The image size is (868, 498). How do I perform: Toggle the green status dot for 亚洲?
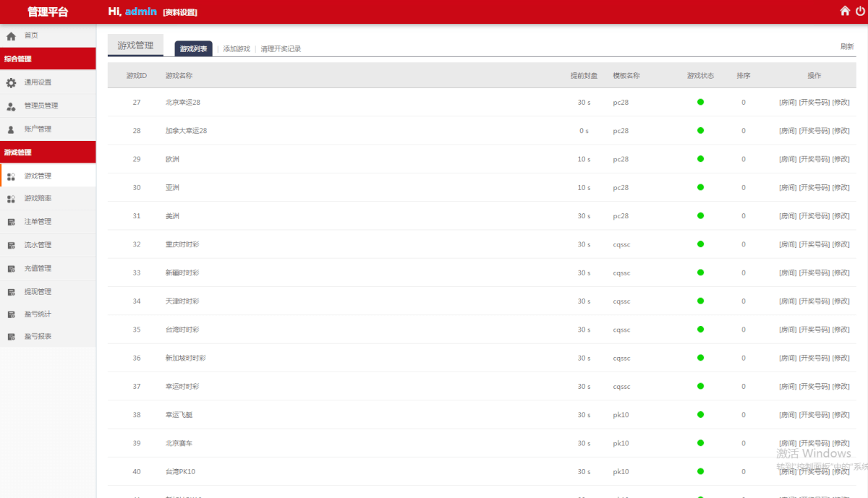click(x=700, y=187)
